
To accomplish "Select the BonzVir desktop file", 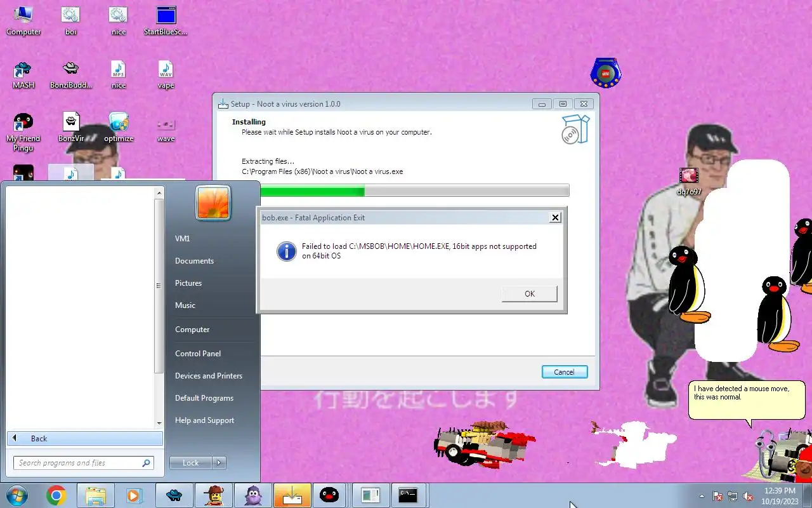I will tap(70, 127).
